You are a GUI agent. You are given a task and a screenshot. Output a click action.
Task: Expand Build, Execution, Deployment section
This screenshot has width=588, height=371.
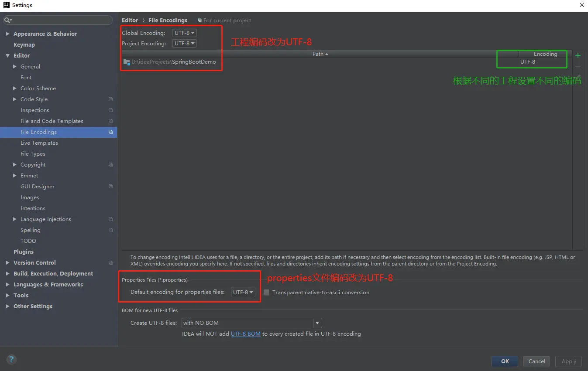click(7, 274)
